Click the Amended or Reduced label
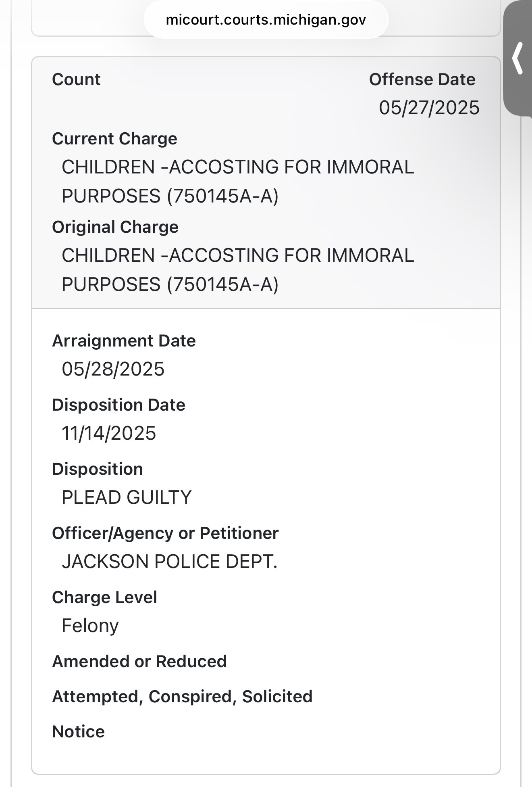532x787 pixels. (x=139, y=662)
